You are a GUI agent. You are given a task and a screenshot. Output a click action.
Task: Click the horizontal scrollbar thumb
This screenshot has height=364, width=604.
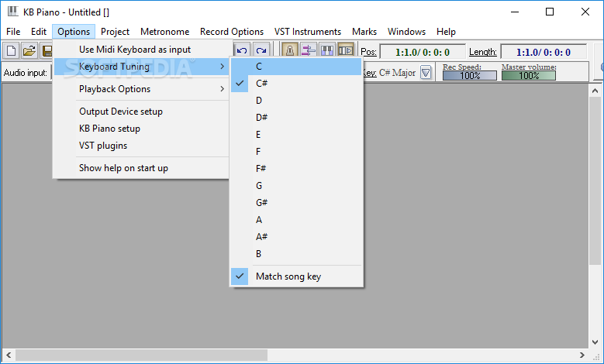(x=141, y=355)
